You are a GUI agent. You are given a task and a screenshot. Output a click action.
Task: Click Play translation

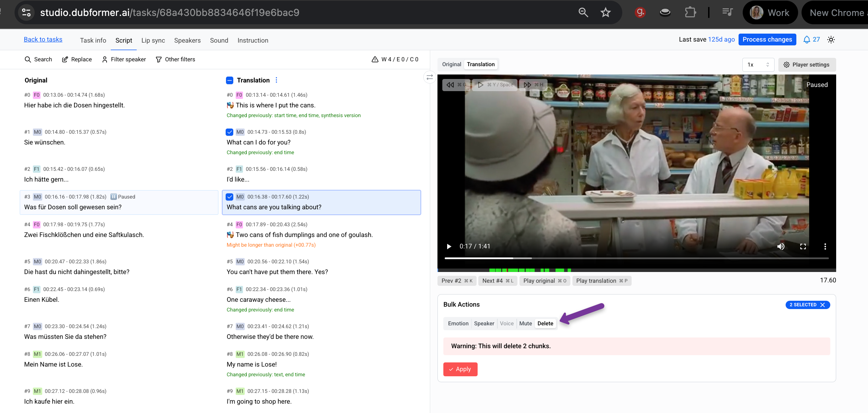(602, 281)
